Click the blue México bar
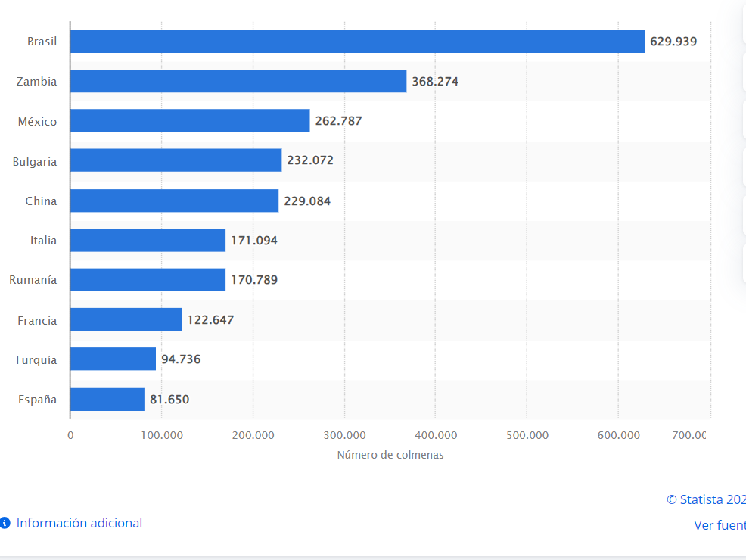 click(x=190, y=121)
